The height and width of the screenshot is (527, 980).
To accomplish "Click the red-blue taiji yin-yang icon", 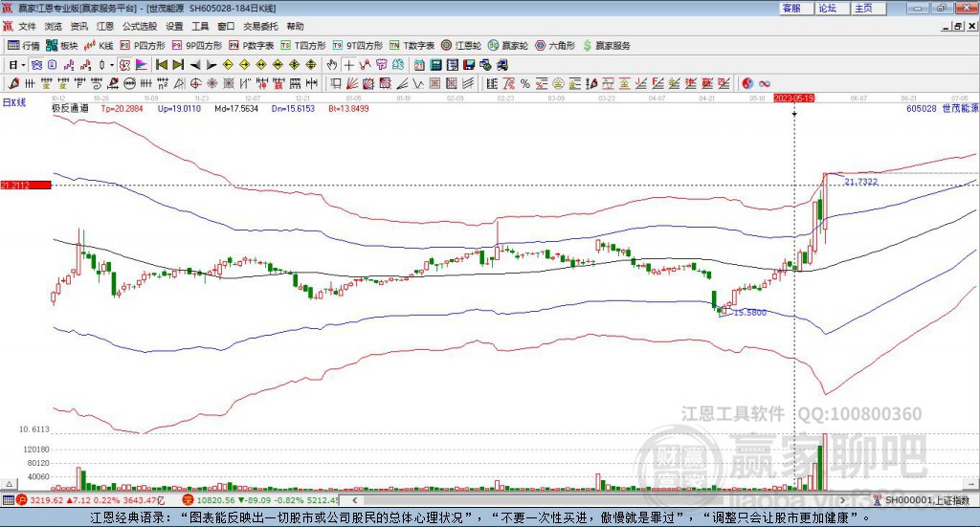I will [x=747, y=83].
